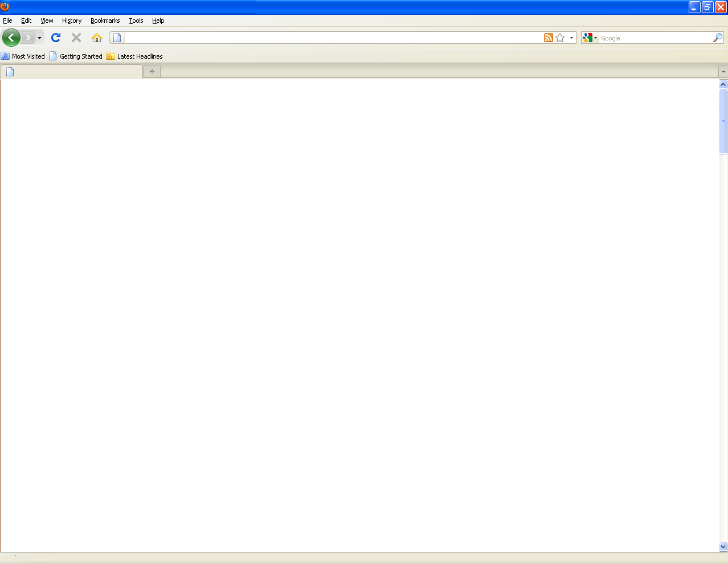Image resolution: width=728 pixels, height=564 pixels.
Task: Click the vertical scrollbar down arrow
Action: 723,546
